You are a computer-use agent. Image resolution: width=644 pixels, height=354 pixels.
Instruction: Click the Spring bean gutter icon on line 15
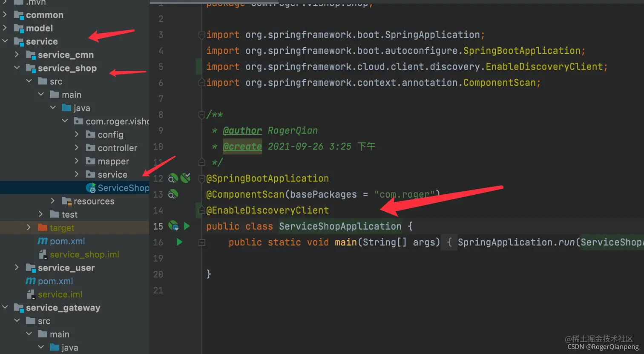(x=173, y=226)
